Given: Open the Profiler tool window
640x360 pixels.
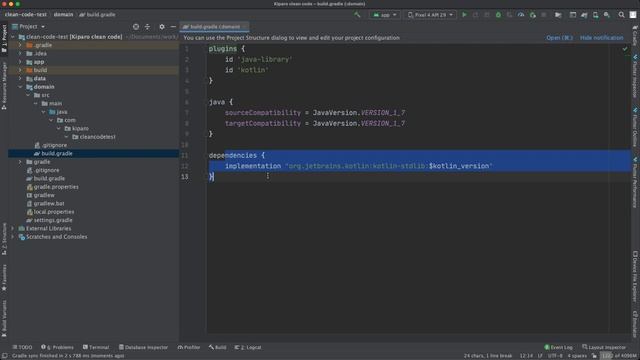Looking at the screenshot, I should pos(189,347).
